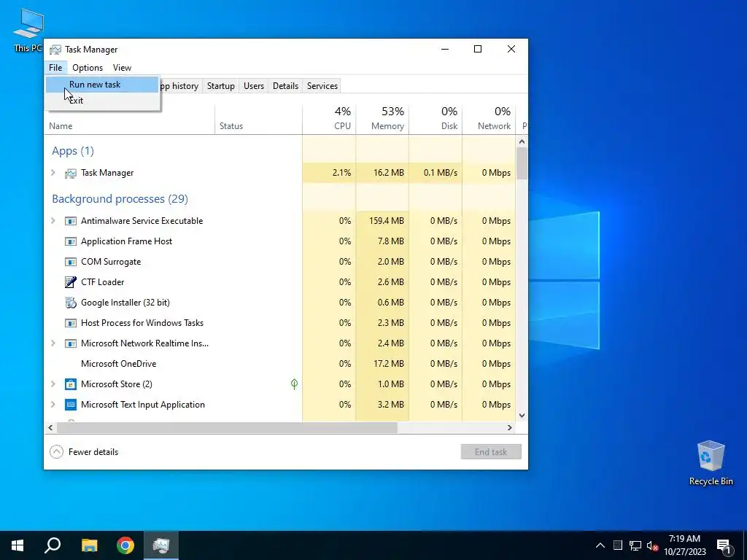Image resolution: width=747 pixels, height=560 pixels.
Task: Open the notification center icon
Action: (724, 545)
